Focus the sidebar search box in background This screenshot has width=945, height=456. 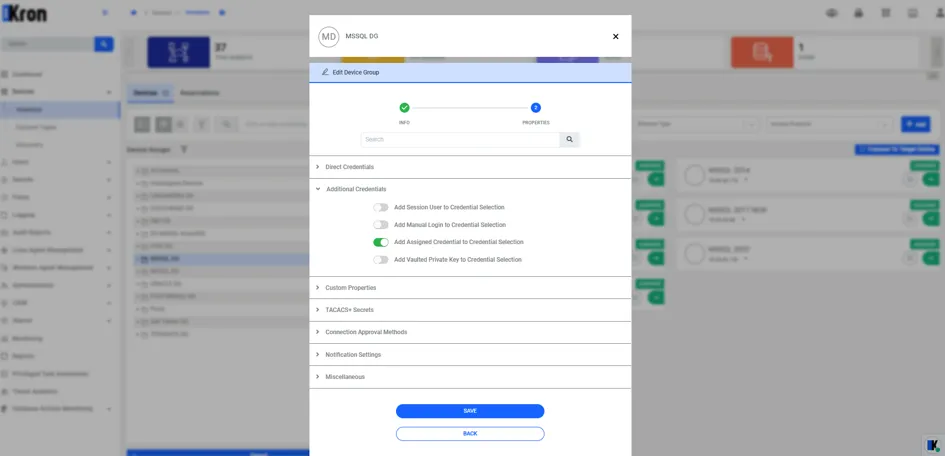point(48,44)
